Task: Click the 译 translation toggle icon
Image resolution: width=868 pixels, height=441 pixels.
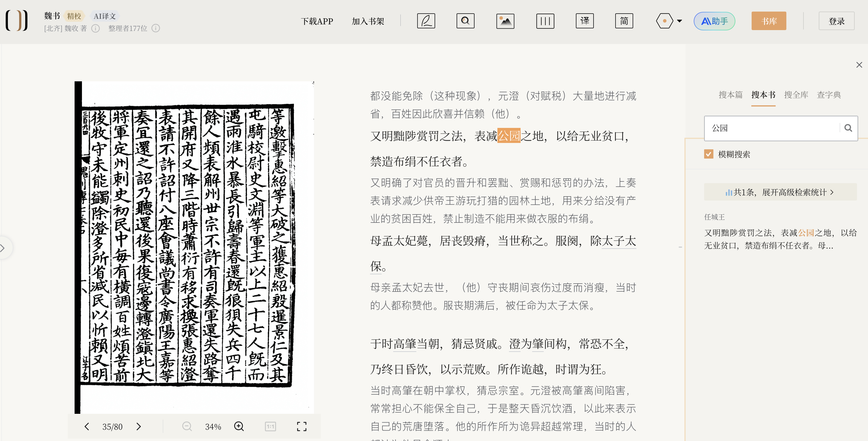Action: (585, 21)
